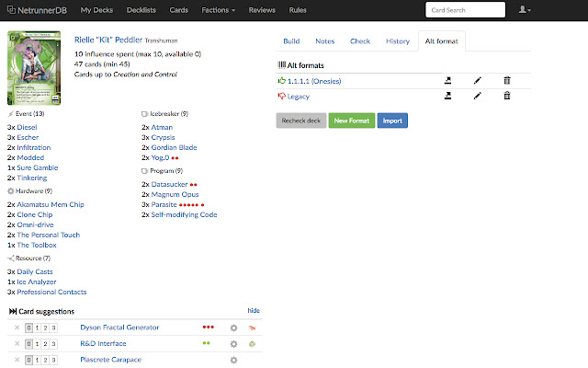Click gear icon on R&D Interface row
The image size is (588, 368).
[x=233, y=344]
